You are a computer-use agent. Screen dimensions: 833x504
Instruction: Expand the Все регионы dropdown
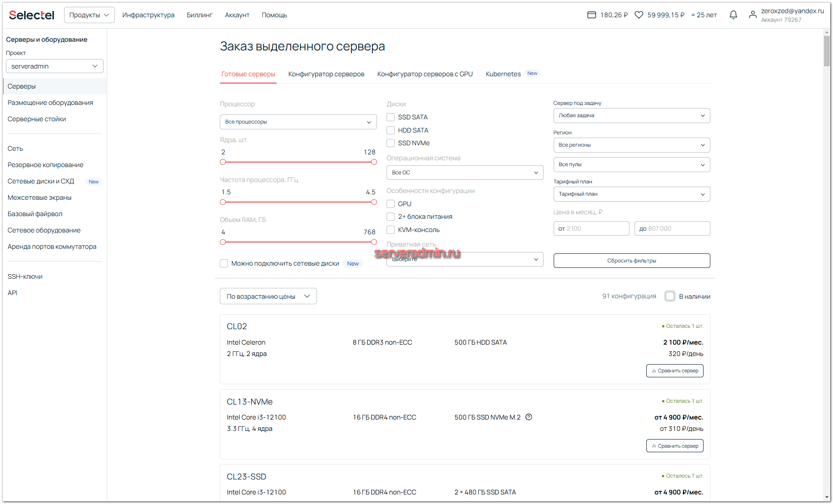click(x=631, y=145)
